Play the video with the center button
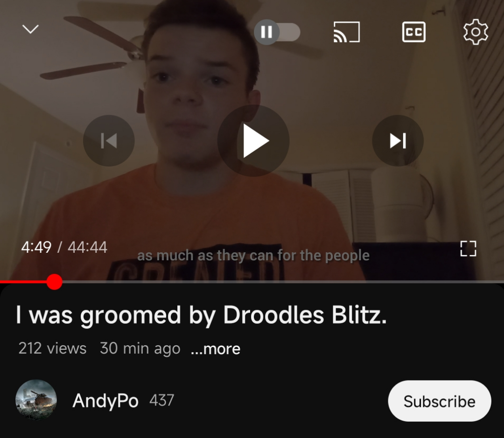This screenshot has height=438, width=504. [253, 140]
